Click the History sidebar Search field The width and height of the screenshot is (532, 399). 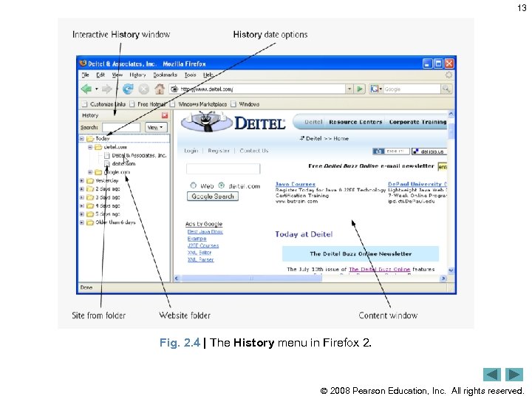click(x=121, y=127)
